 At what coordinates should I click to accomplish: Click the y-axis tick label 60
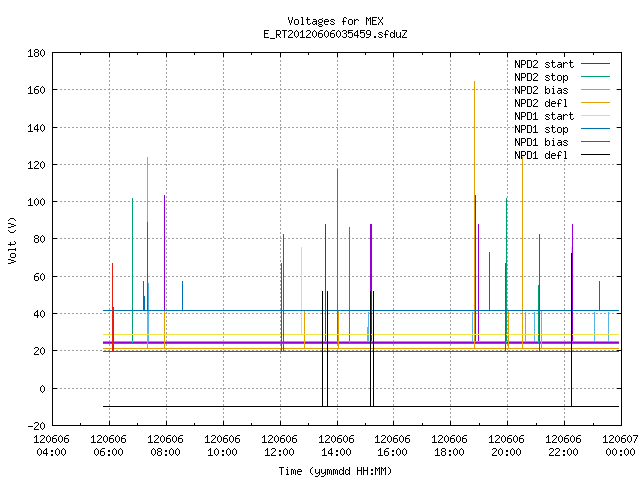tap(39, 277)
